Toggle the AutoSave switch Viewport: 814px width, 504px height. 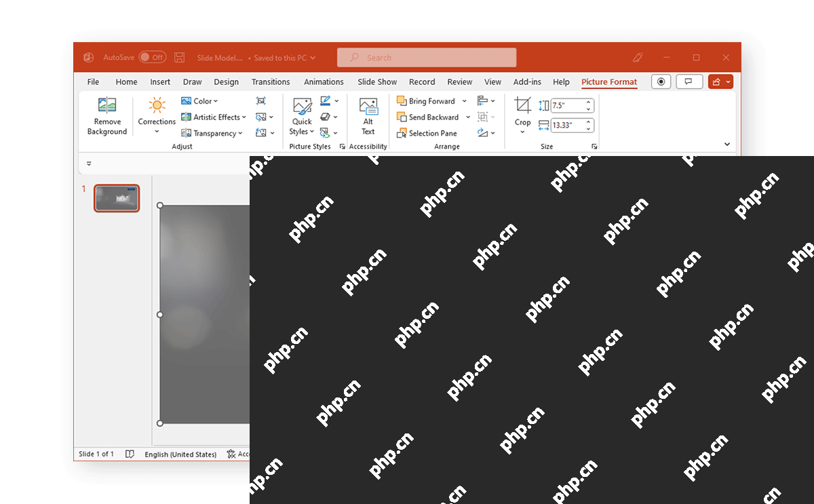[x=153, y=58]
